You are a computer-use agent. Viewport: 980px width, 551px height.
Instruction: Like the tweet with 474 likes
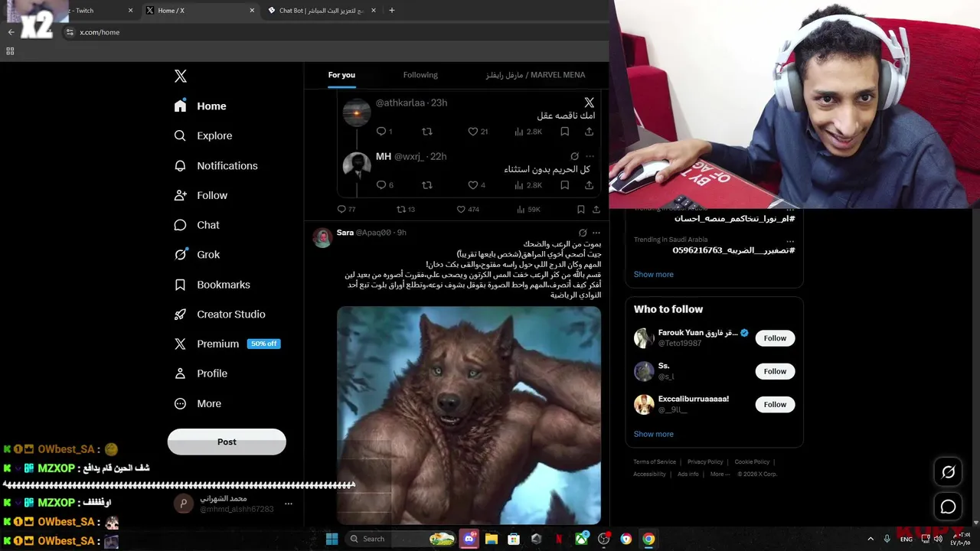coord(467,209)
